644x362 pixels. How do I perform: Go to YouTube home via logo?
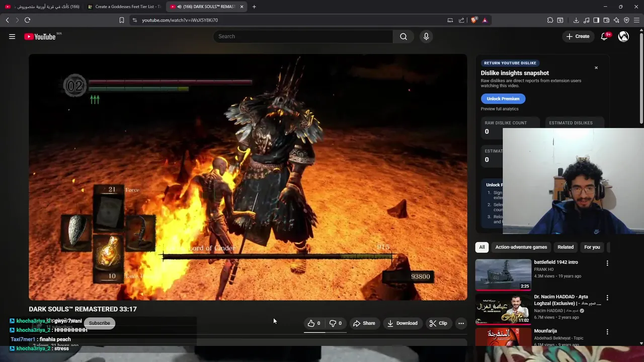pos(40,36)
